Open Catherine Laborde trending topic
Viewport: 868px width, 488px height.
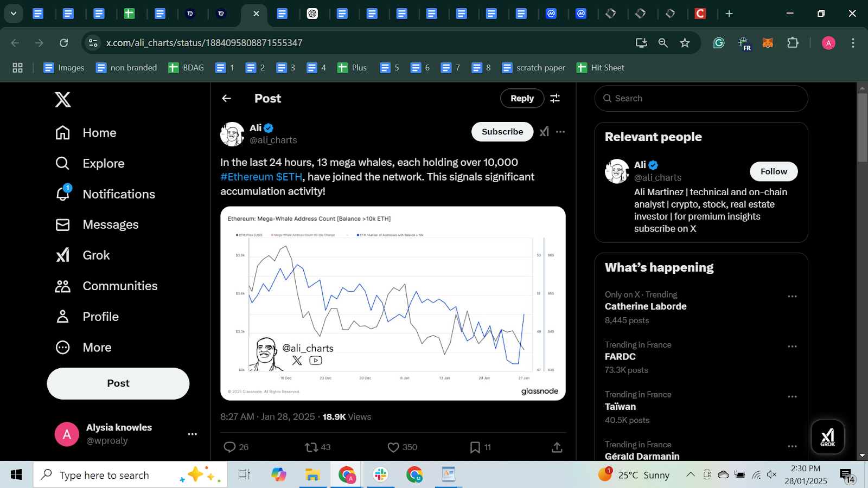click(x=646, y=306)
